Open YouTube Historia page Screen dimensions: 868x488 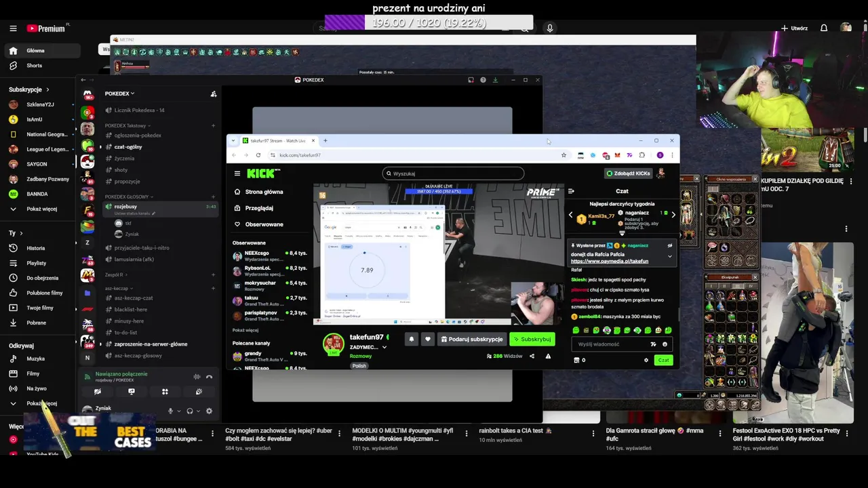(35, 248)
